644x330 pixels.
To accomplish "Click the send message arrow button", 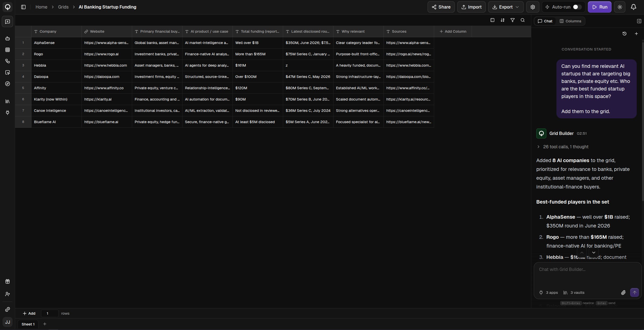I will coord(634,292).
